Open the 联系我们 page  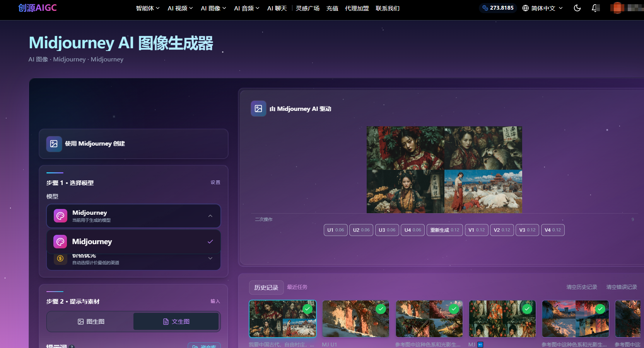pyautogui.click(x=388, y=8)
